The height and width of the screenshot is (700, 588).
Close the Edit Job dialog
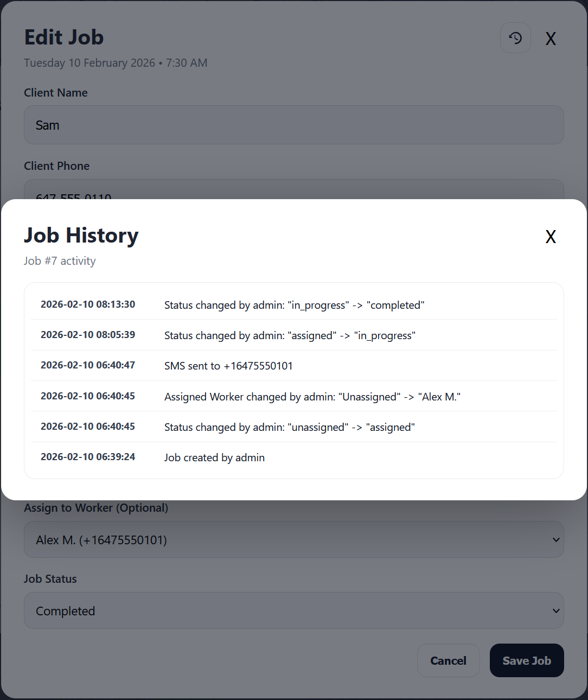[551, 39]
